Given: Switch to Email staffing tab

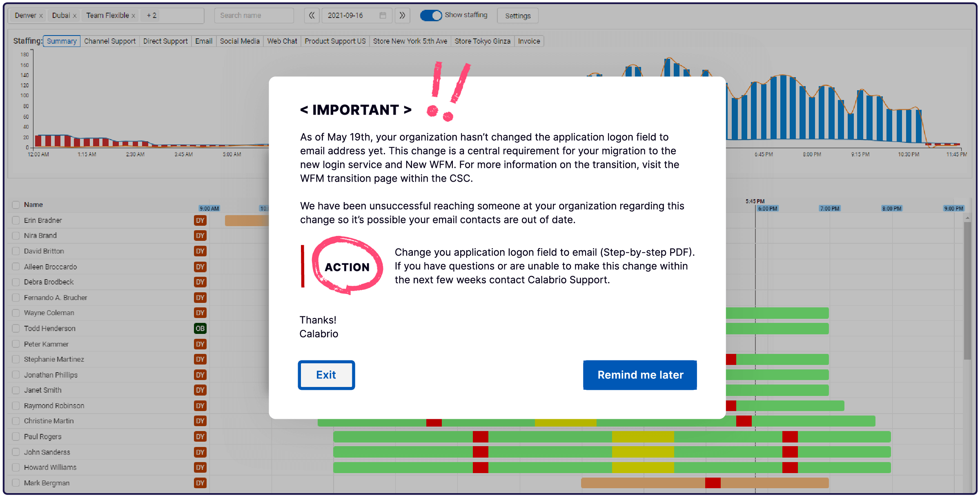Looking at the screenshot, I should tap(204, 41).
